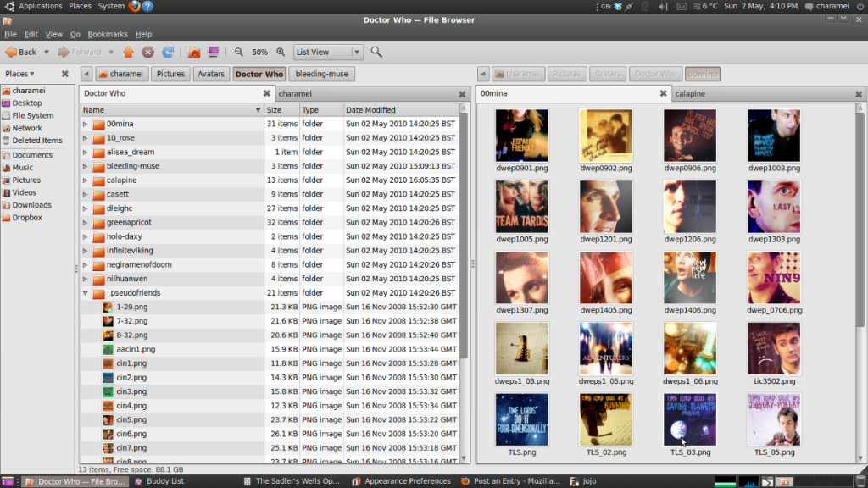
Task: Open the Forward history dropdown arrow
Action: (111, 52)
